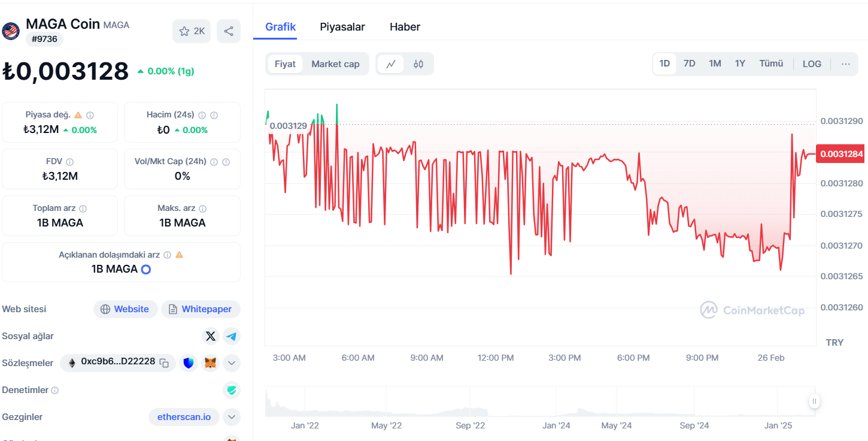Switch to the line chart view
This screenshot has width=868, height=441.
tap(391, 64)
